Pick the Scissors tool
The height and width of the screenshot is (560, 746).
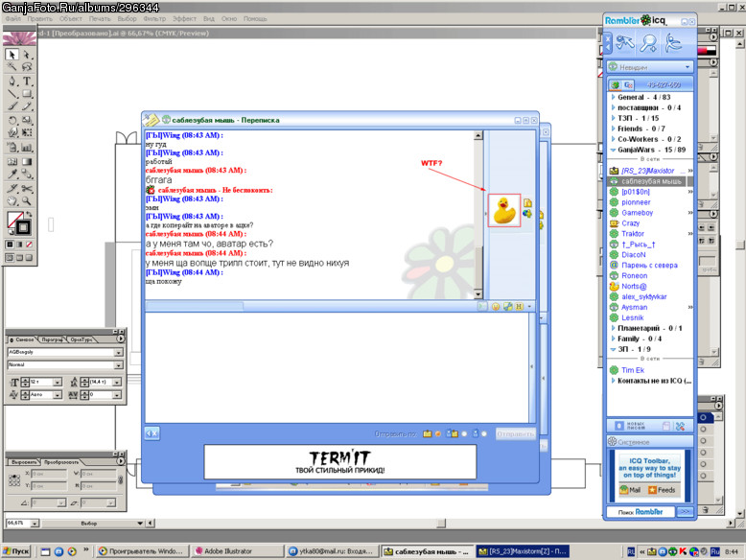pos(27,188)
